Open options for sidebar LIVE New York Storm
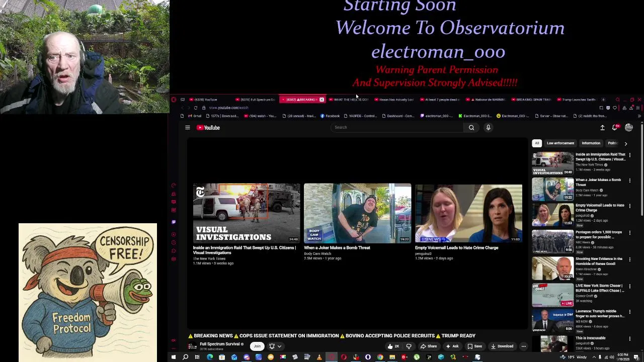Image resolution: width=644 pixels, height=362 pixels. [629, 287]
